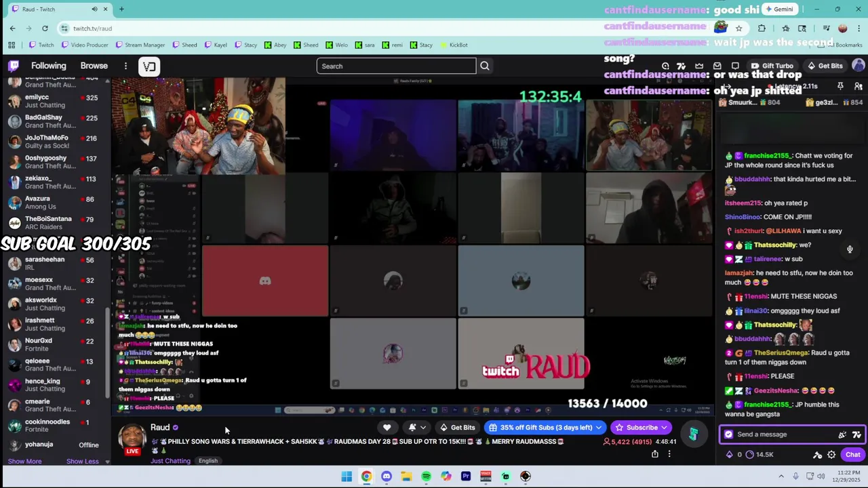Screen dimensions: 868x488
Task: Open the KickBot bookmark
Action: (454, 45)
